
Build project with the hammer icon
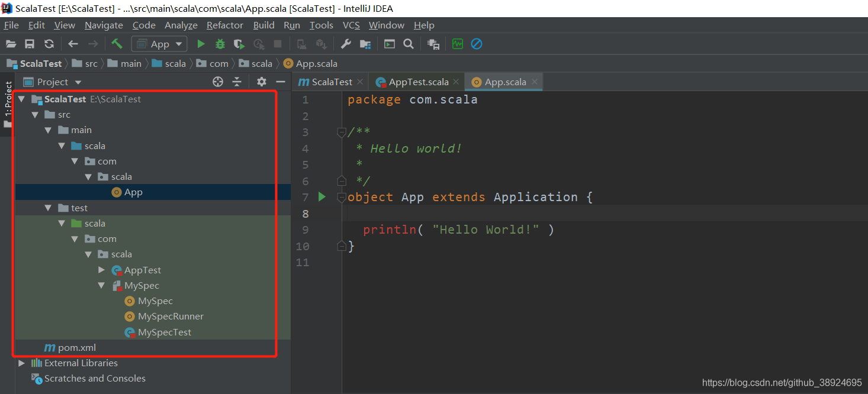(117, 44)
